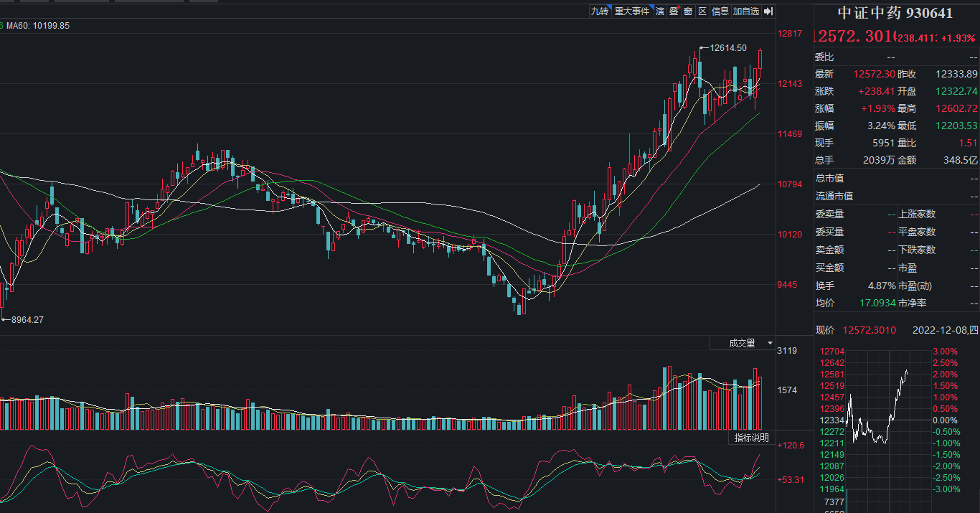The image size is (980, 513).
Task: Expand the 成交量 indicator dropdown
Action: [743, 343]
